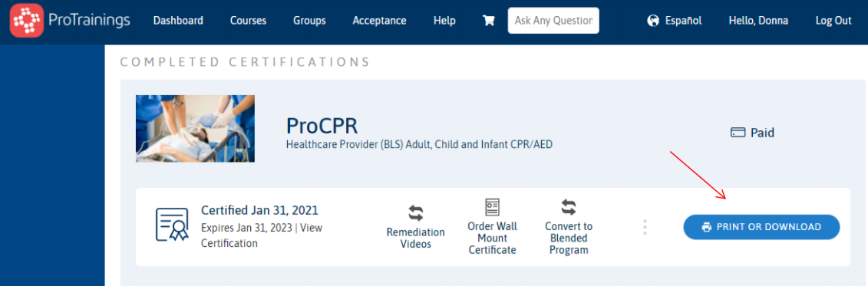Click the ProTrainings logo icon
This screenshot has height=286, width=868.
[x=27, y=21]
